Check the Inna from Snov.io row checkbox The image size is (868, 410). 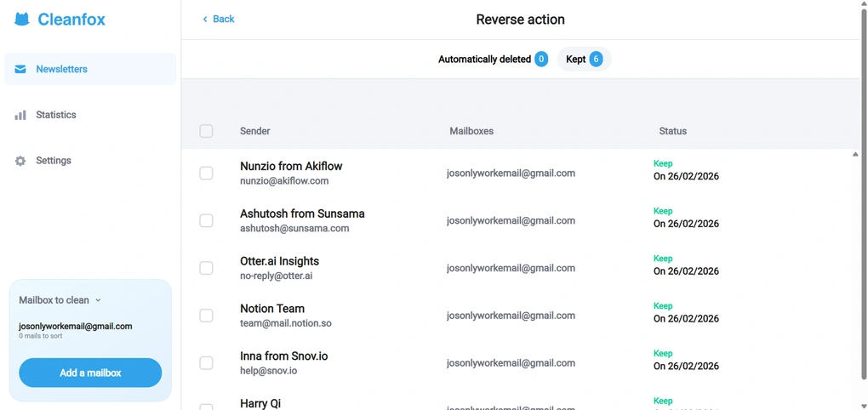pyautogui.click(x=206, y=363)
